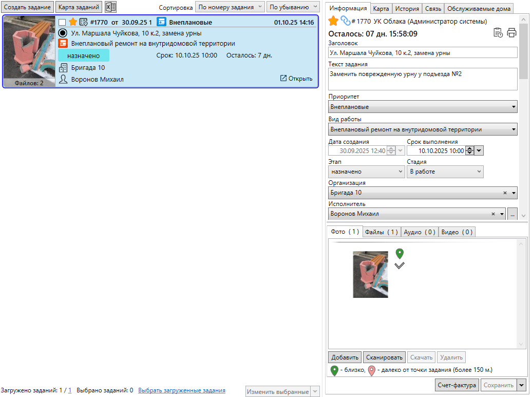Click the blue chain link icon near #1770

[346, 21]
